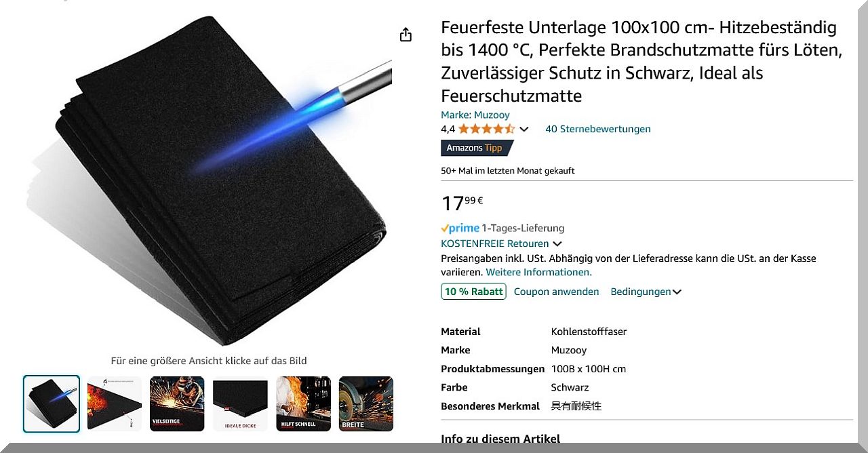Click the orange star rating icons
This screenshot has width=868, height=453.
(x=486, y=129)
